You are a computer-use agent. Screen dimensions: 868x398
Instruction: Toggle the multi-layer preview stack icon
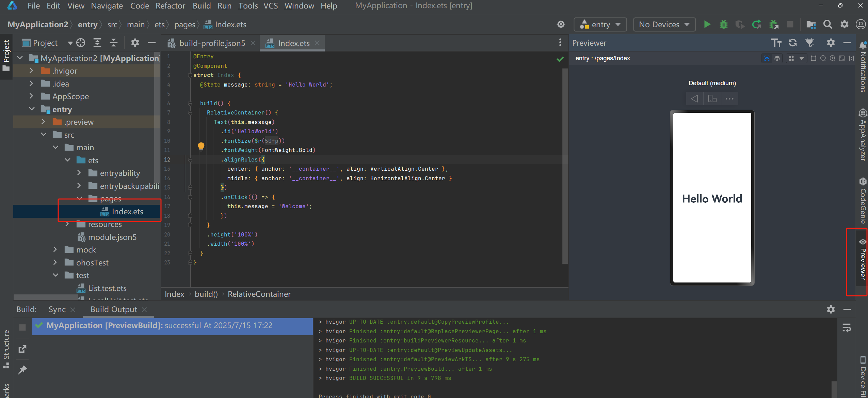(x=777, y=59)
